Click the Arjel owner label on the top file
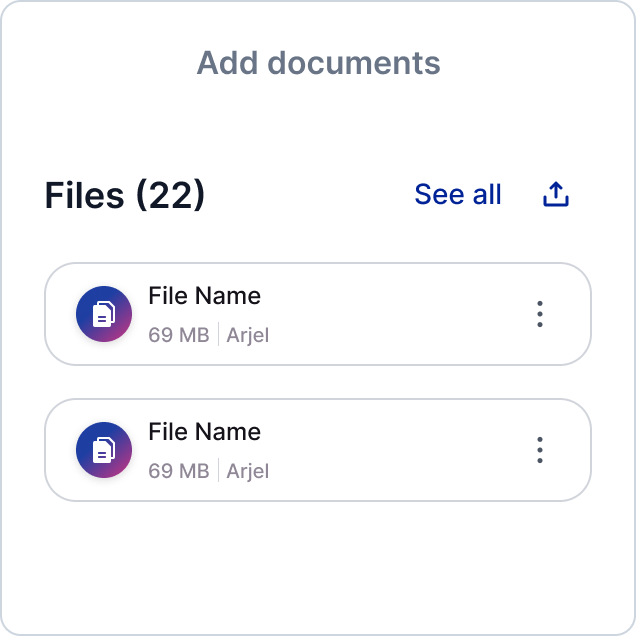Viewport: 636px width, 636px height. click(x=248, y=335)
